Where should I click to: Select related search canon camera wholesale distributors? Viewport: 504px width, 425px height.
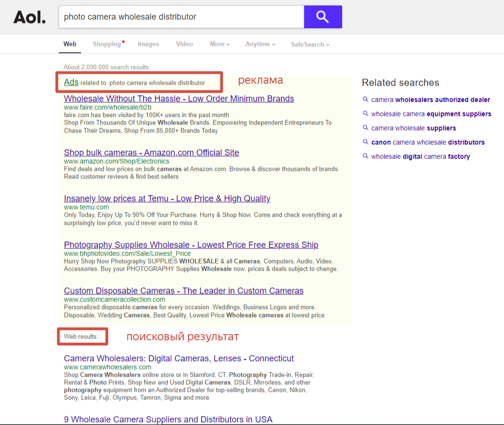click(x=428, y=142)
